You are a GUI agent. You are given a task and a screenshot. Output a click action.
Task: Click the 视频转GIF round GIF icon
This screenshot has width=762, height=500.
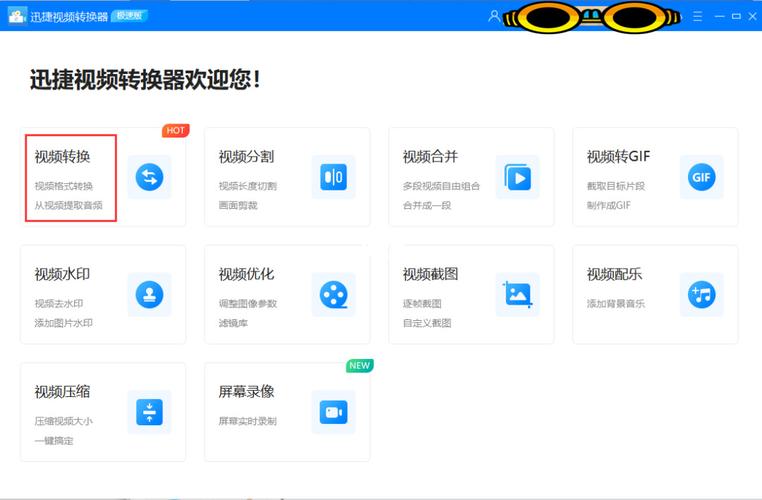point(702,177)
